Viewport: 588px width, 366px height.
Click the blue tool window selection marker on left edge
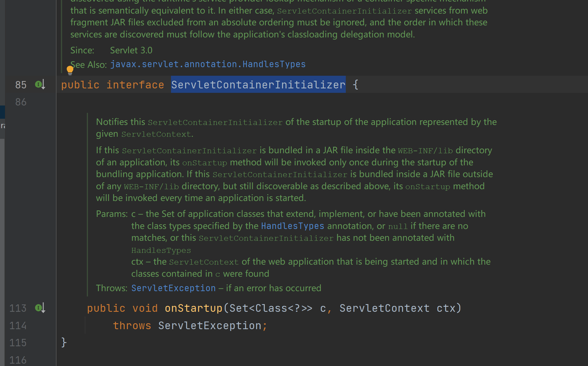(3, 112)
